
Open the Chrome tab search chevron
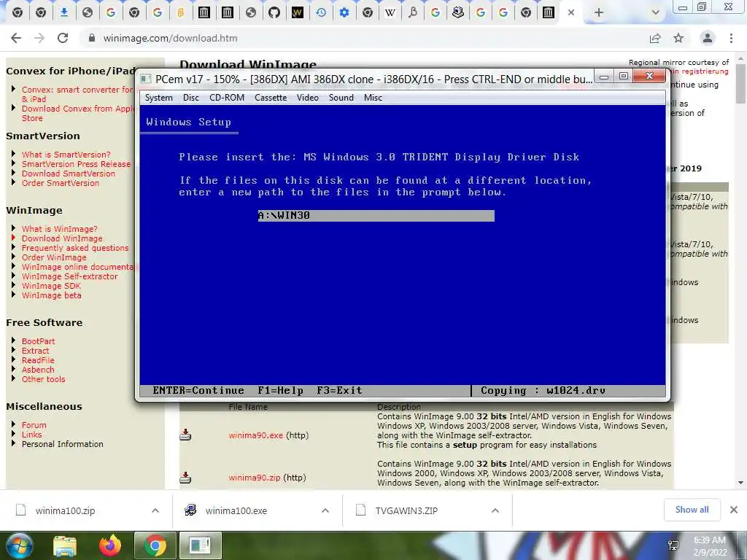pyautogui.click(x=656, y=13)
